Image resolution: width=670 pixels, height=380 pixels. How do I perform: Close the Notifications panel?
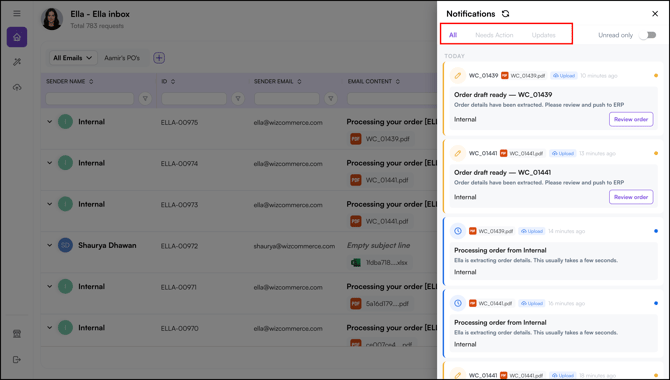(x=655, y=14)
